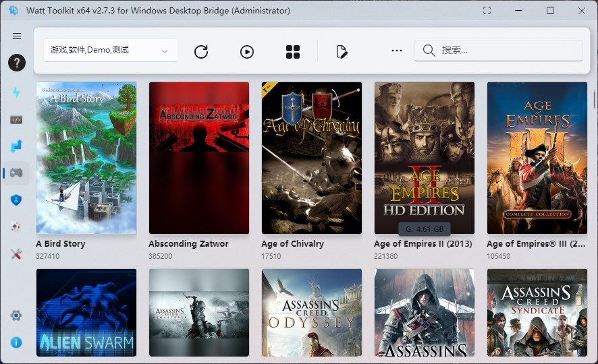Select Assassin's Creed Rogue cover
This screenshot has width=598, height=364.
pos(425,313)
